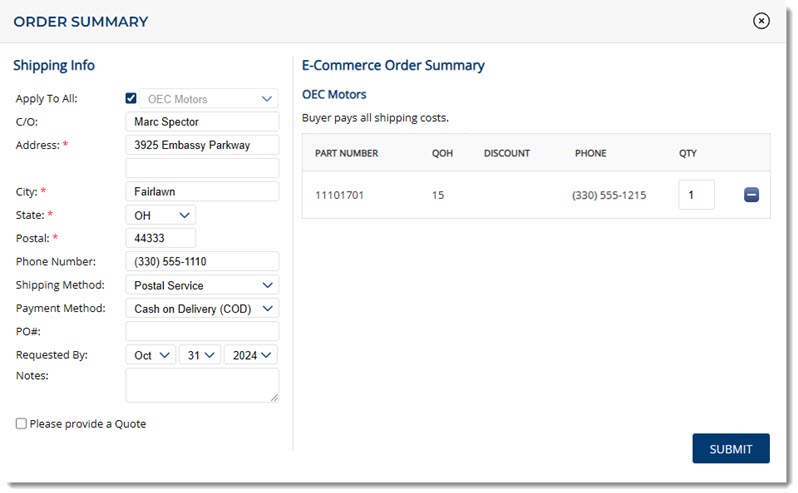798x493 pixels.
Task: Open the OEC Motors dealer dropdown
Action: point(209,99)
